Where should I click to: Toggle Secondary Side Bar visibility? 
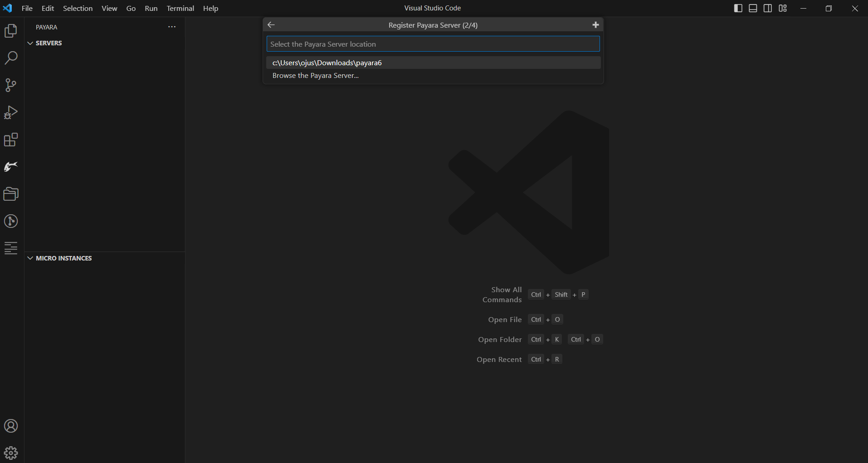click(768, 8)
